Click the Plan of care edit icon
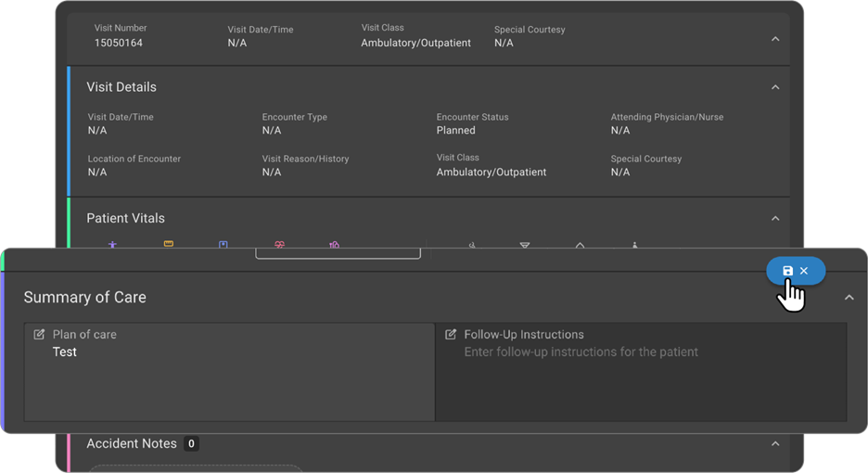Image resolution: width=868 pixels, height=473 pixels. 39,335
